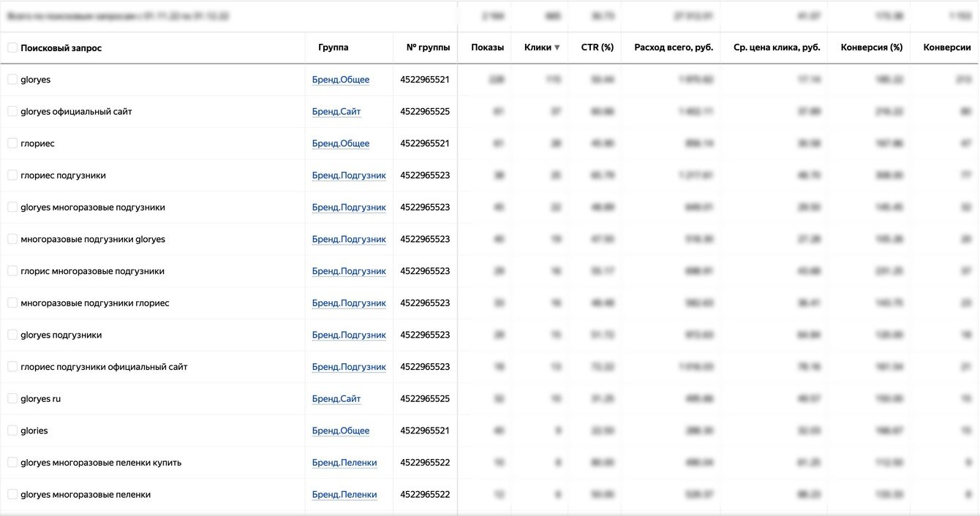The height and width of the screenshot is (516, 980).
Task: Tick the select-all checkbox beside Поисковый запрос
Action: click(x=12, y=48)
